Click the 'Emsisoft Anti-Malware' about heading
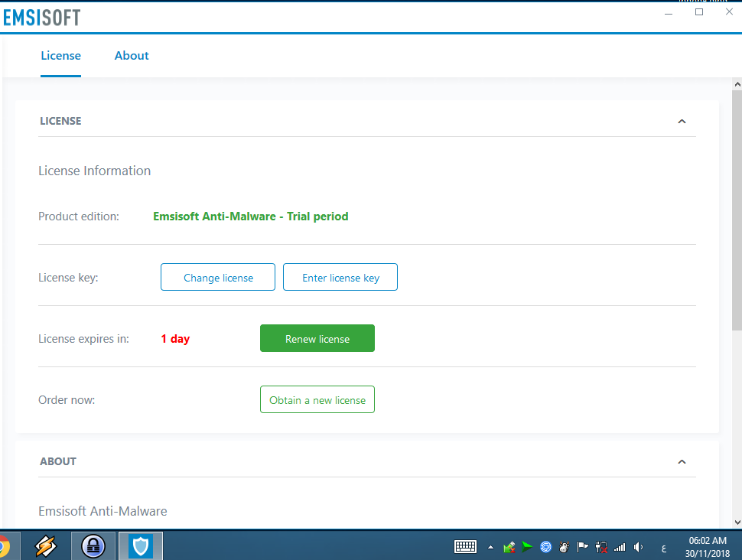The image size is (742, 560). click(103, 511)
